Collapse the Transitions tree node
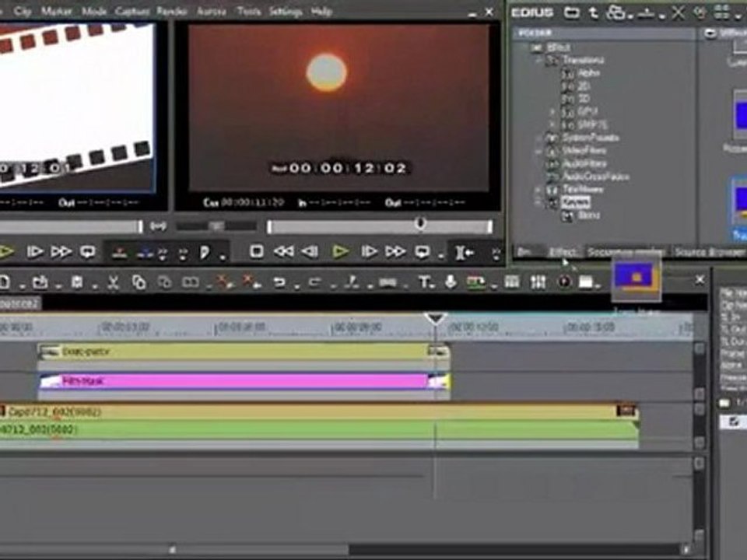This screenshot has width=747, height=560. click(540, 61)
